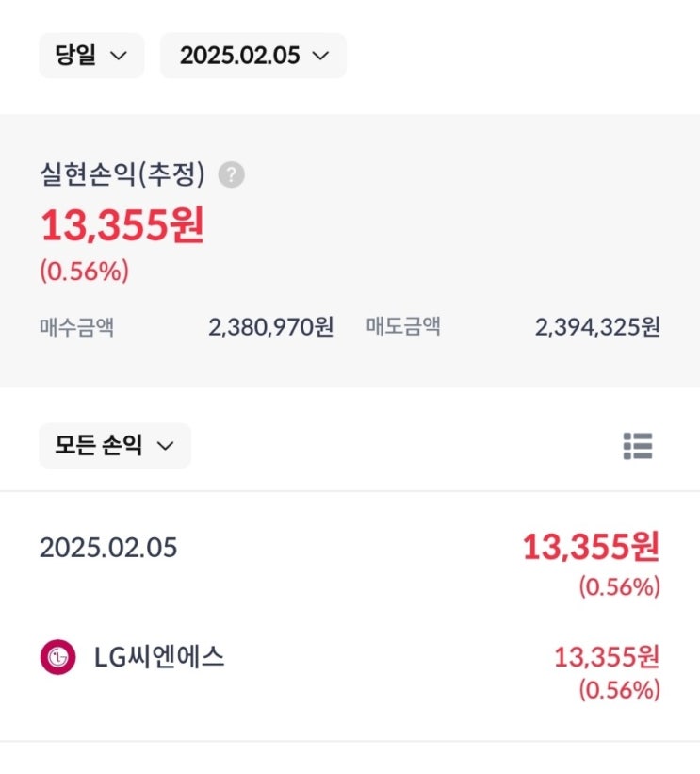This screenshot has height=774, width=700.
Task: Click the 13,355원 profit in LG씨엔에스 row
Action: 607,657
